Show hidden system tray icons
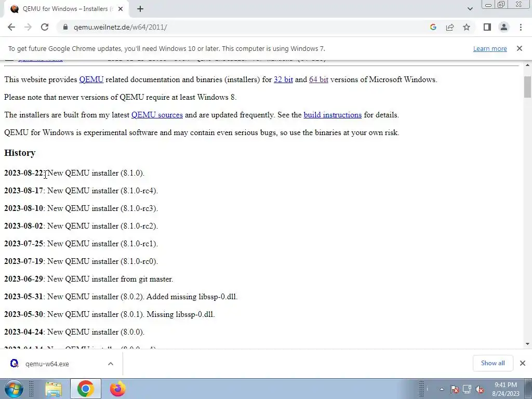 coord(442,389)
